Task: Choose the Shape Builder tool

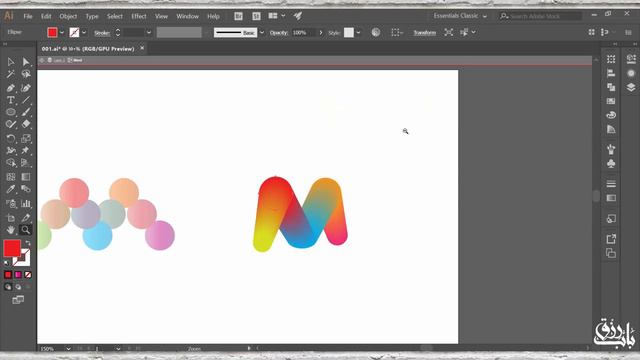Action: point(11,163)
